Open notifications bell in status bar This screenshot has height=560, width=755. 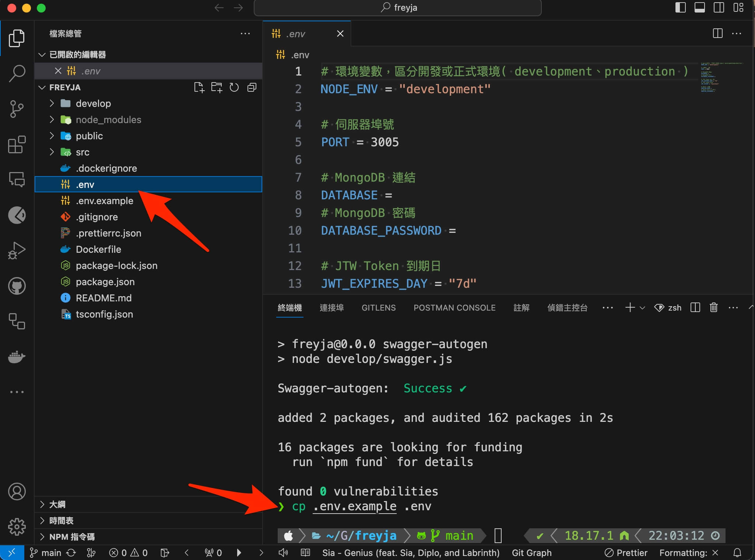pos(737,553)
